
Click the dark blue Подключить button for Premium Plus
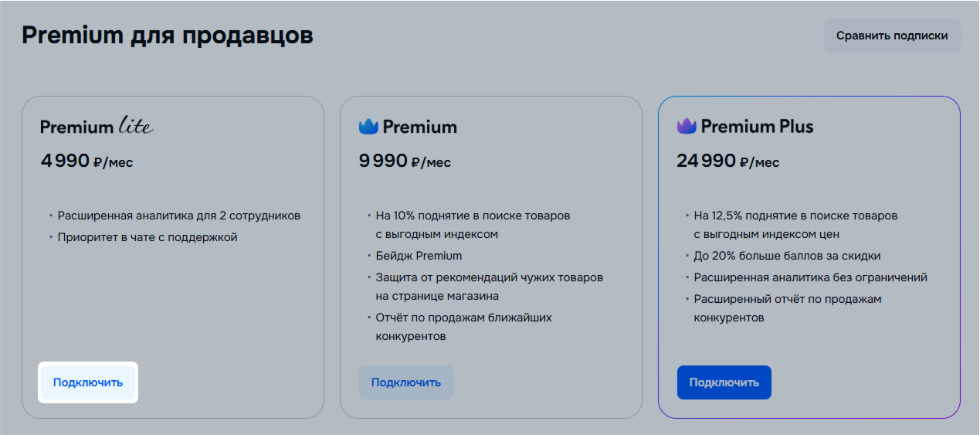click(724, 382)
